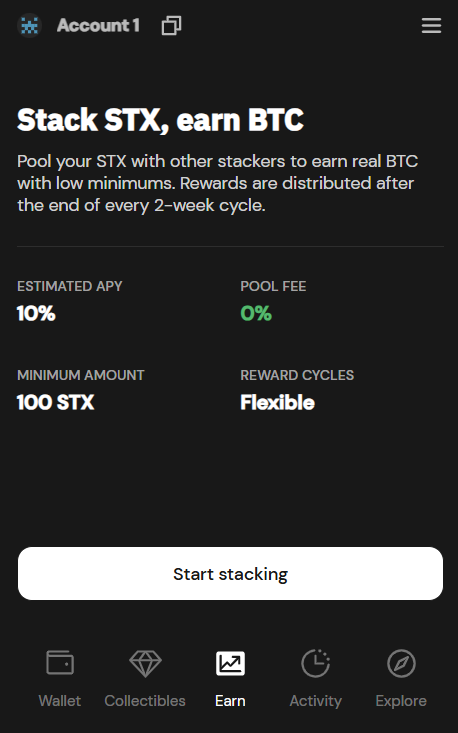458x733 pixels.
Task: Click the Account 1 avatar icon
Action: coord(29,26)
